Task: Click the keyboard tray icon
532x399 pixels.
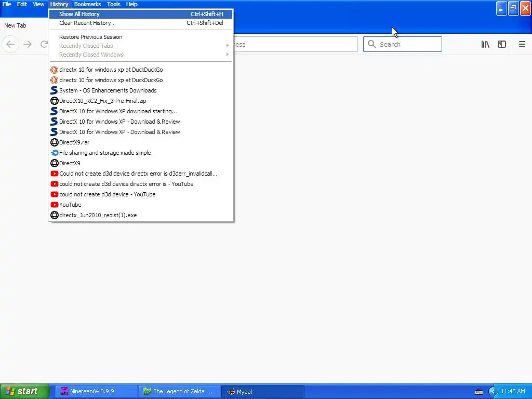Action: [x=479, y=392]
